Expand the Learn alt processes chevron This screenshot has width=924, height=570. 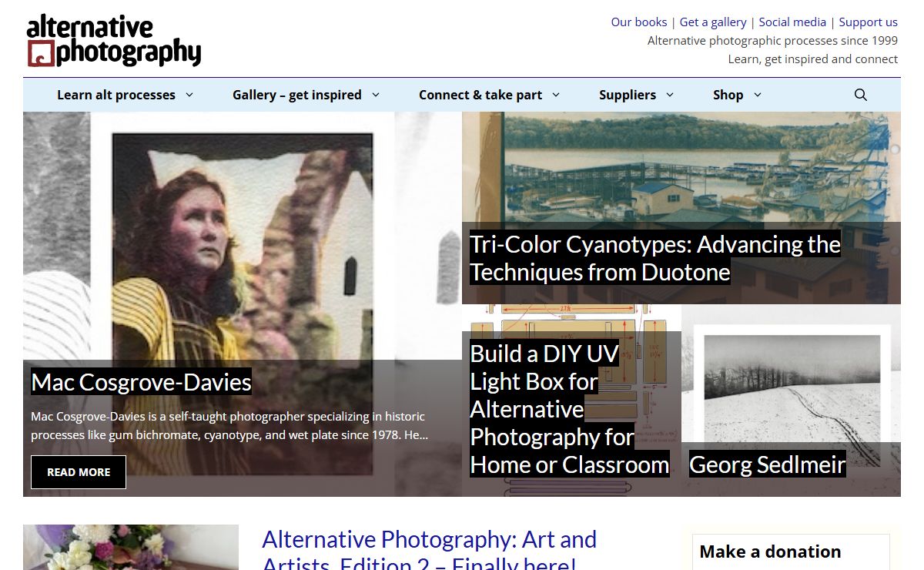pyautogui.click(x=189, y=95)
